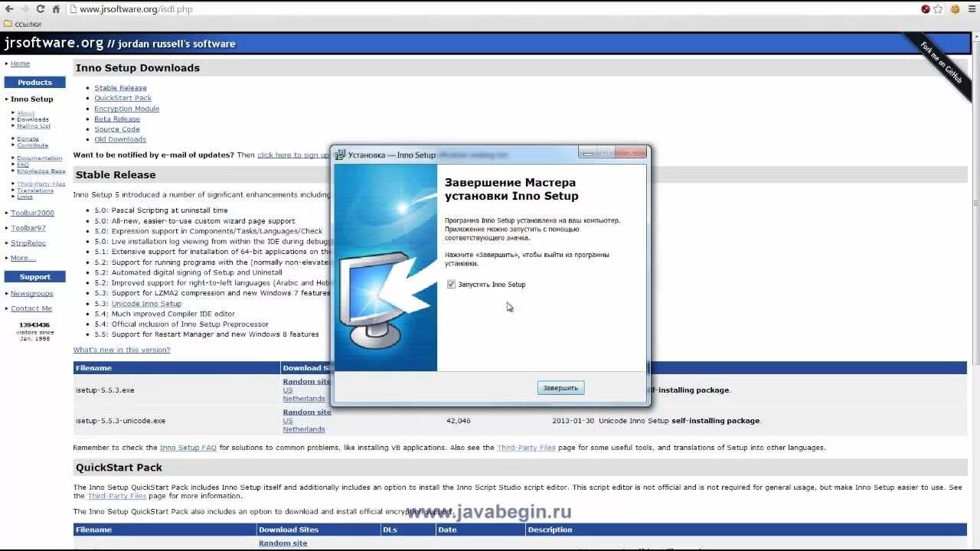Image resolution: width=980 pixels, height=551 pixels.
Task: Open the Contact Me link
Action: pyautogui.click(x=31, y=308)
